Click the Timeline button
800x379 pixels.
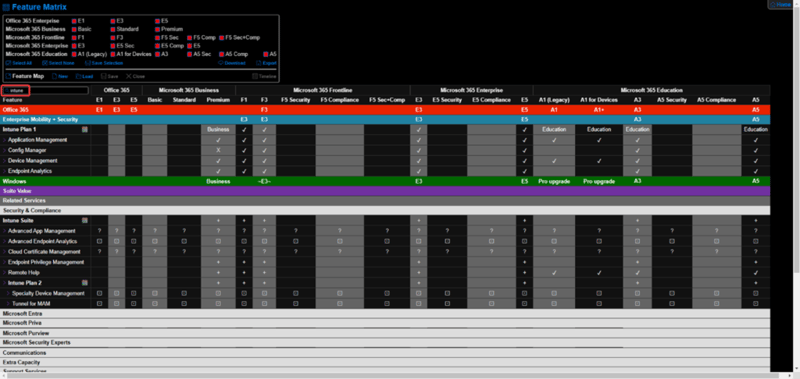[264, 76]
